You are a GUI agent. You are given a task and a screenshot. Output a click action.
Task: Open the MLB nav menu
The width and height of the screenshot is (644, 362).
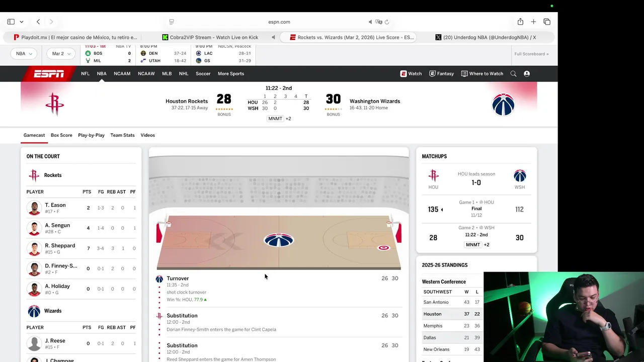point(167,73)
